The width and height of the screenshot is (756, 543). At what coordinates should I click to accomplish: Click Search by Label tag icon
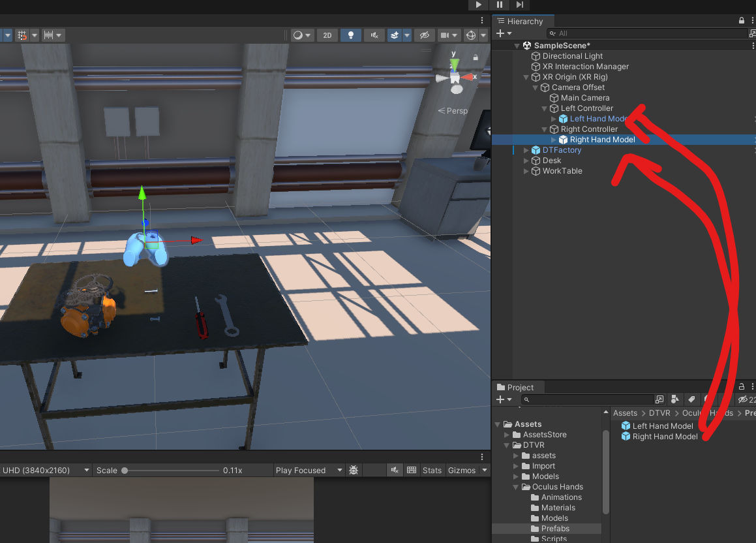click(691, 399)
